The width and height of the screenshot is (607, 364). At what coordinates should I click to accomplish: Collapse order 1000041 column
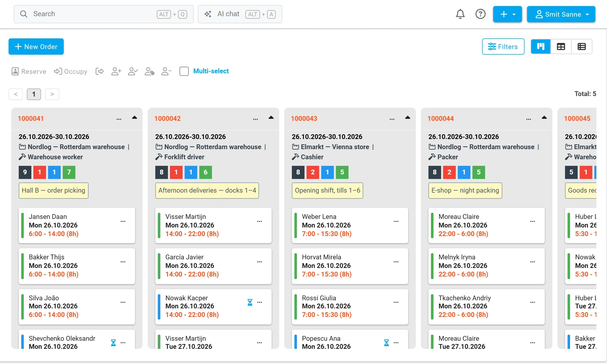pos(135,118)
